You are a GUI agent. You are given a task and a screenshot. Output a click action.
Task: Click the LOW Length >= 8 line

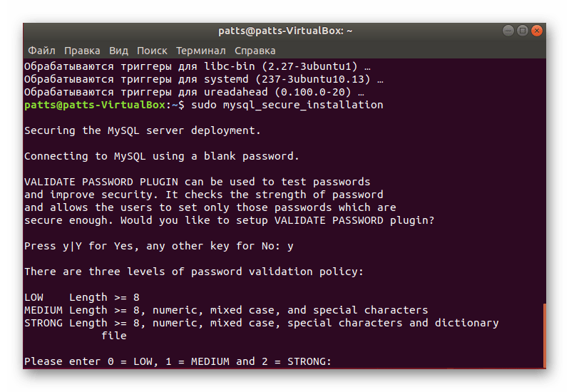[x=82, y=297]
